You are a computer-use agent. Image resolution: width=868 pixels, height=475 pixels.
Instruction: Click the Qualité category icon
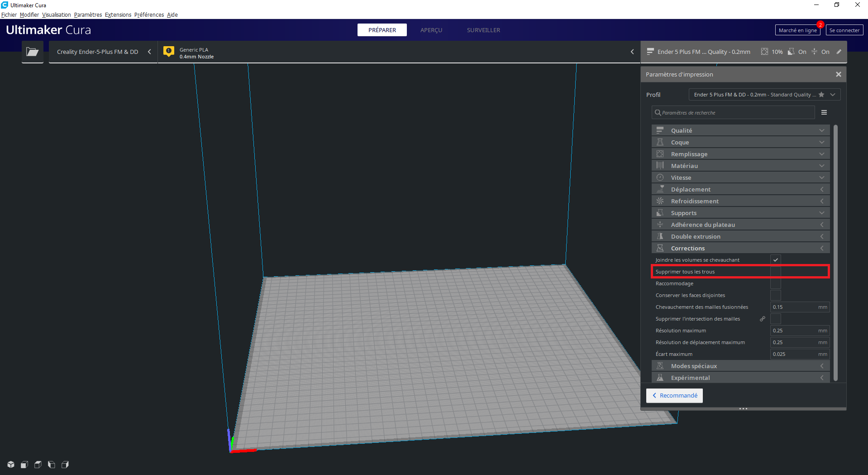coord(660,130)
